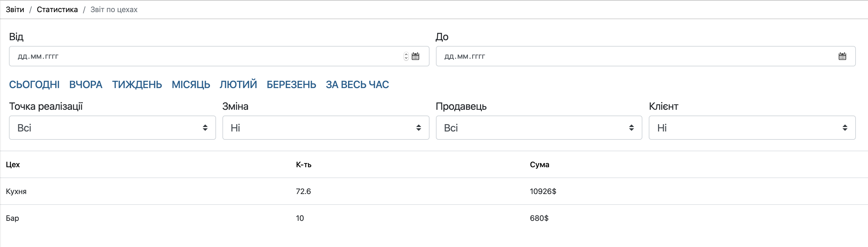Go to Звіти in the breadcrumb
Image resolution: width=868 pixels, height=247 pixels.
pyautogui.click(x=15, y=10)
